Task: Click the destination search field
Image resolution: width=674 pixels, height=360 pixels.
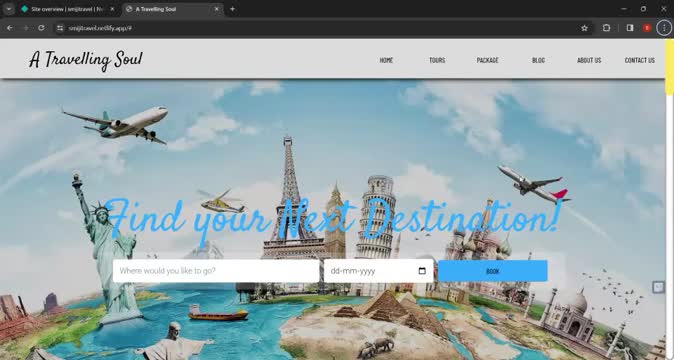Action: click(216, 271)
